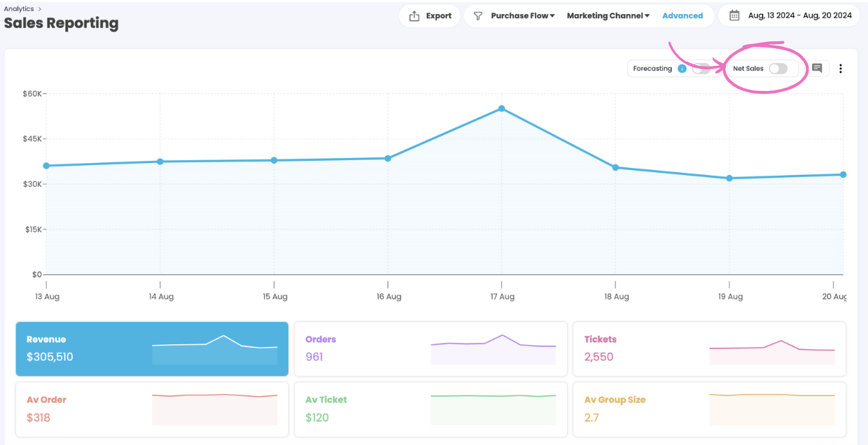Click the Av Group Size sparkline chart
Image resolution: width=868 pixels, height=445 pixels.
(x=772, y=409)
